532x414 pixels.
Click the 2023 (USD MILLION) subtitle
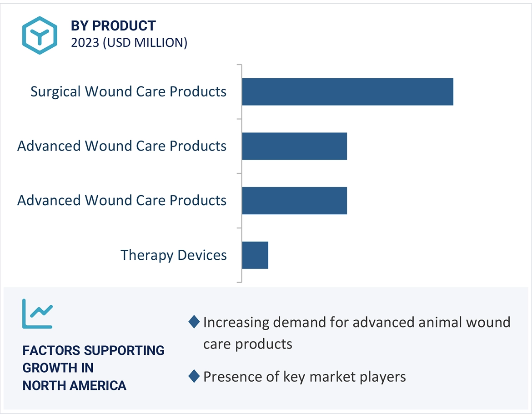tap(129, 43)
